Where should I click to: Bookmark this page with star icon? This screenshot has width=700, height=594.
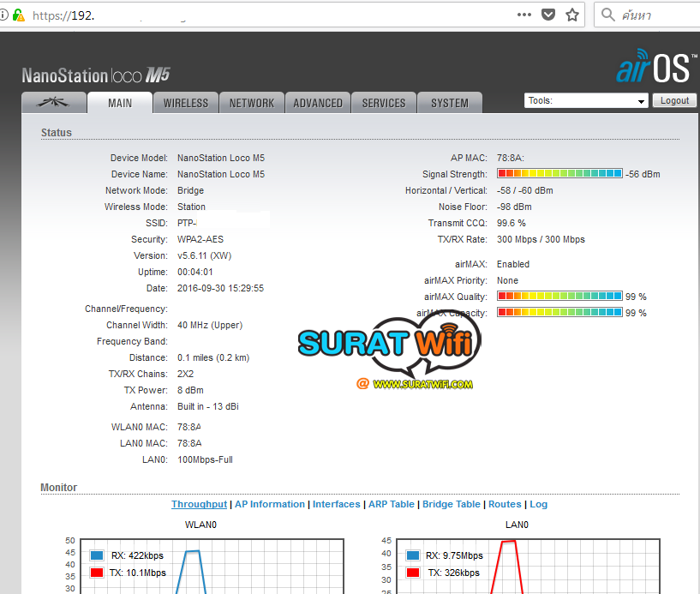click(572, 15)
